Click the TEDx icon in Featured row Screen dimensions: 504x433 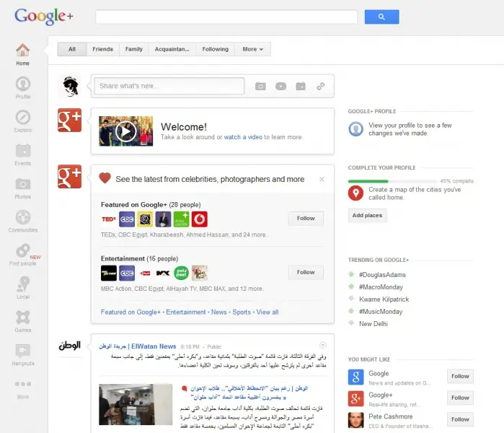click(109, 219)
